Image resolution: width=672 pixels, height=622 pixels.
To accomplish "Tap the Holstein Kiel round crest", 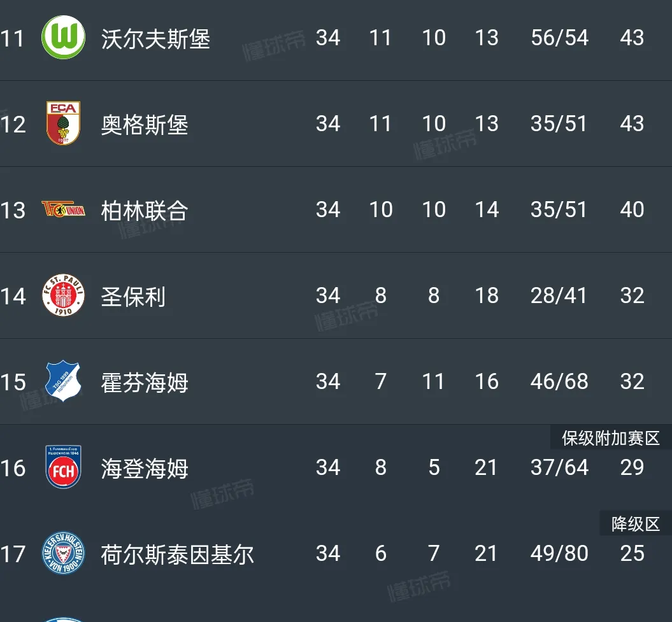I will coord(63,553).
